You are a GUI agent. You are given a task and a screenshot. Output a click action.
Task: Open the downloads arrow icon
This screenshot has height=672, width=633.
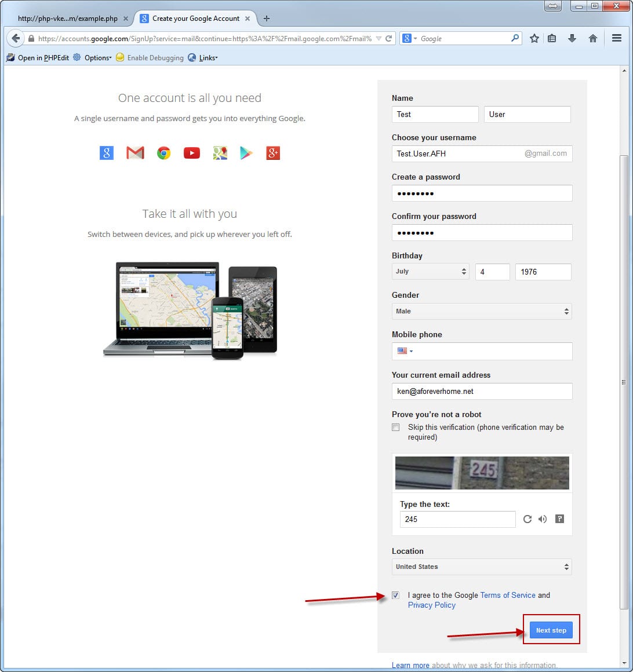(x=572, y=38)
